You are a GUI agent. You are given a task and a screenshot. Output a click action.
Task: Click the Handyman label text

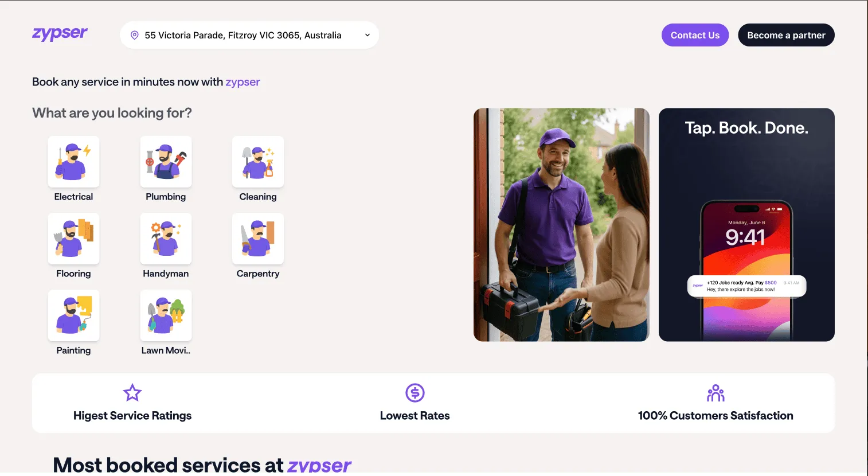click(166, 274)
